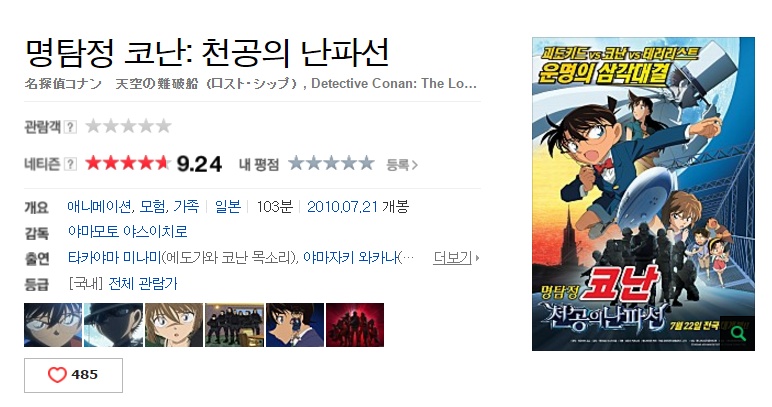Click the 2010.07.21 release date link

point(342,206)
